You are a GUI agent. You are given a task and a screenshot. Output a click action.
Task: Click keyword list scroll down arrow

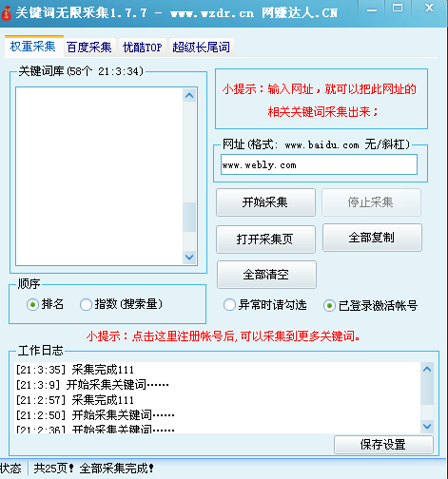click(x=189, y=257)
